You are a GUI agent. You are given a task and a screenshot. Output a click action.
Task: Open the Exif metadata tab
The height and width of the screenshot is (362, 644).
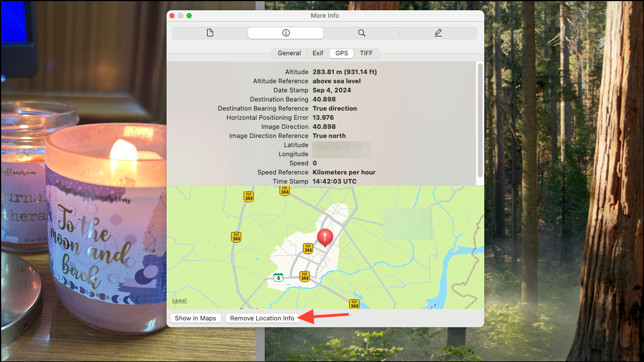click(318, 53)
